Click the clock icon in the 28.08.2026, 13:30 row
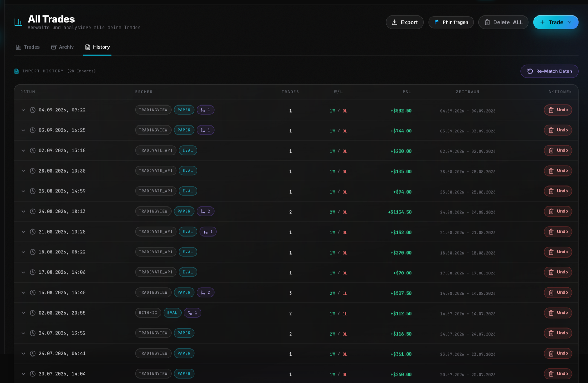Image resolution: width=588 pixels, height=383 pixels. click(33, 171)
